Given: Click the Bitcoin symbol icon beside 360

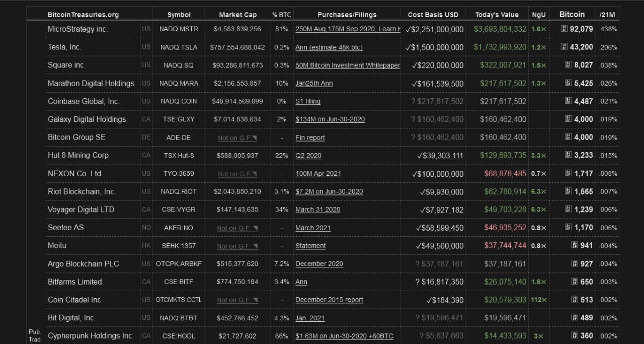Looking at the screenshot, I should (575, 335).
